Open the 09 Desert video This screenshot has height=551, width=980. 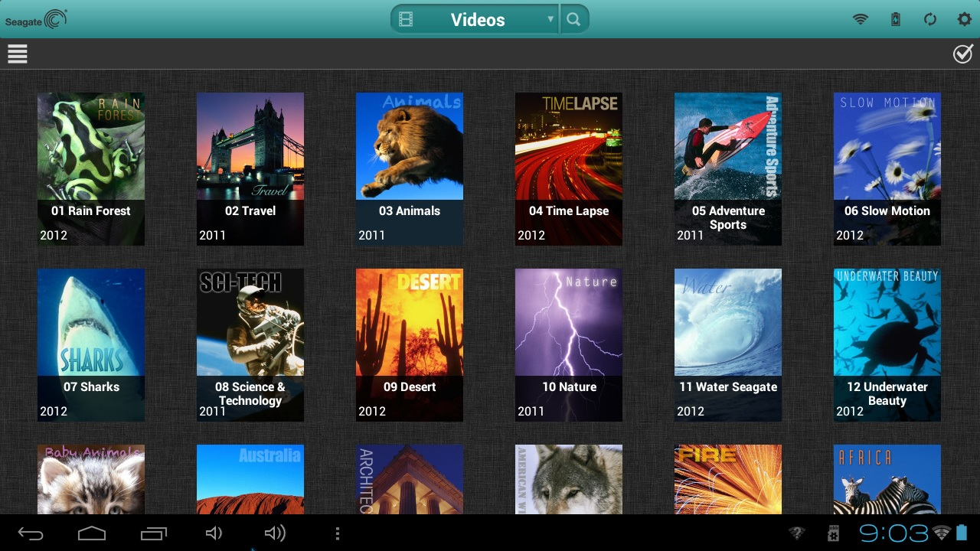410,345
